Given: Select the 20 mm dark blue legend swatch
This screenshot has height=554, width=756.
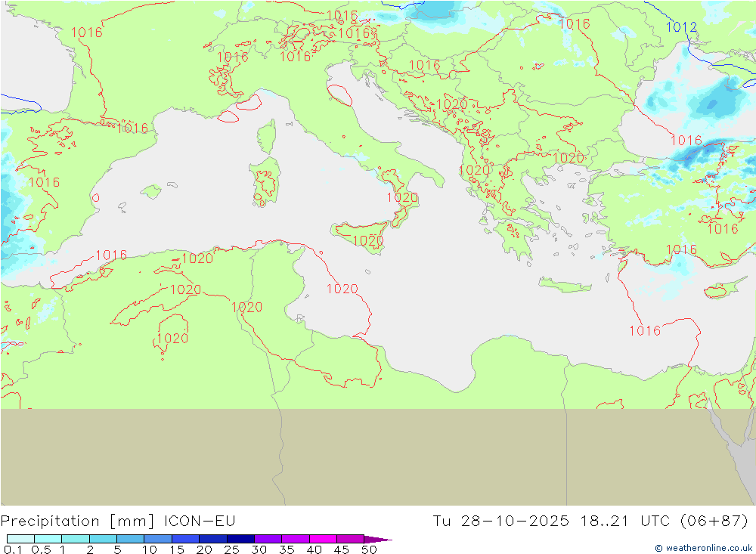Looking at the screenshot, I should (213, 539).
